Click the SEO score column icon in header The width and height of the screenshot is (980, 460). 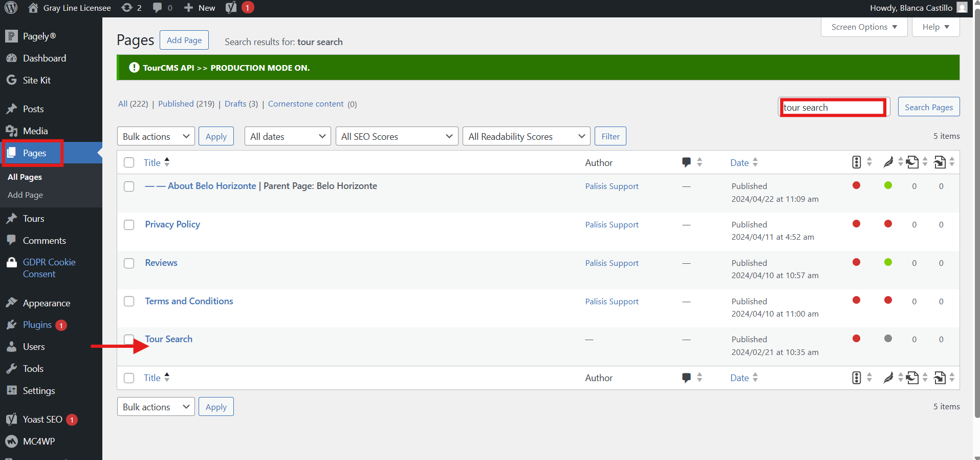[x=856, y=162]
